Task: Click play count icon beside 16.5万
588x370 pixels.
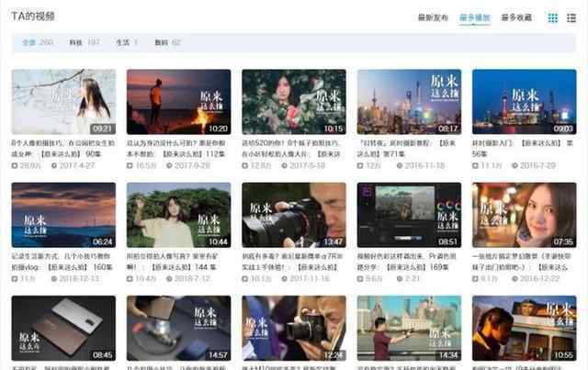Action: click(130, 165)
